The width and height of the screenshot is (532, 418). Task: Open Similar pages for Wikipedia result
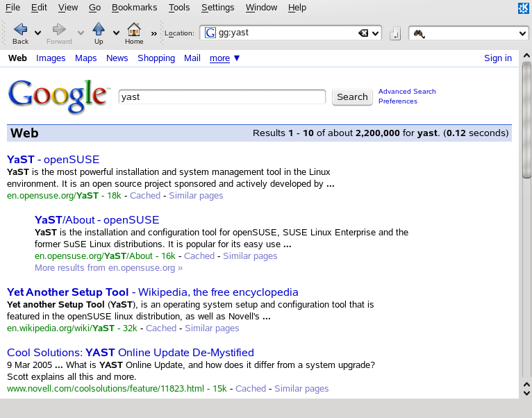pos(212,328)
